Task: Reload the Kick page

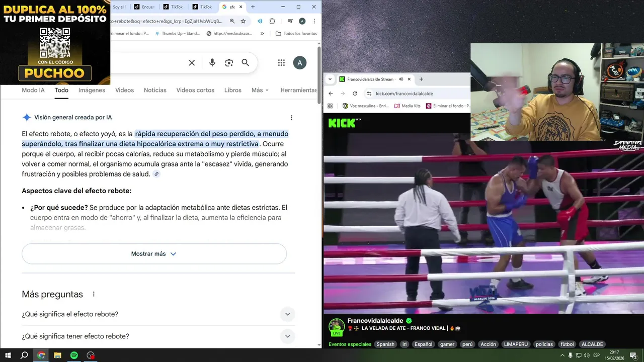Action: click(355, 94)
